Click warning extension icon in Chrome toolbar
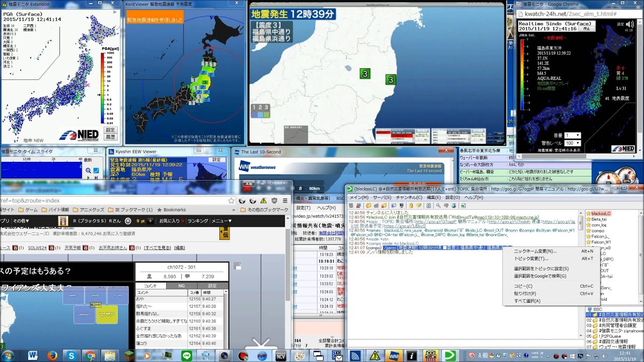Viewport: 644px width, 362px height. click(x=263, y=200)
